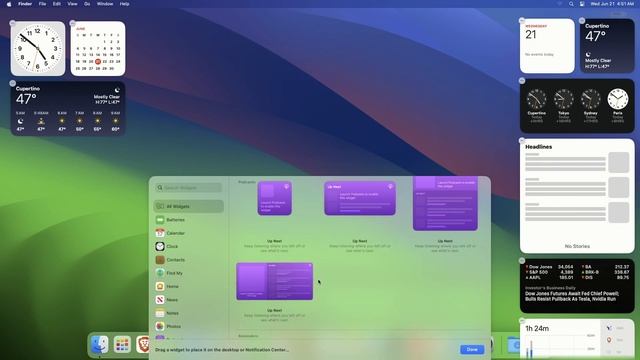Focus the Search Widgets field

(189, 188)
